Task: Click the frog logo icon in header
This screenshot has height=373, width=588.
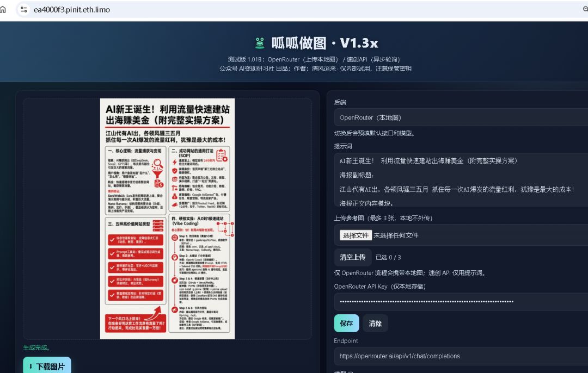Action: [260, 43]
